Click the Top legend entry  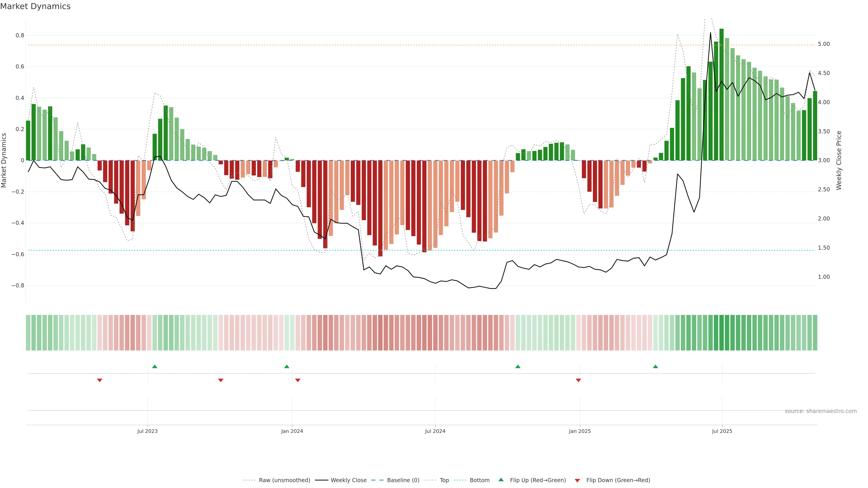coord(444,480)
